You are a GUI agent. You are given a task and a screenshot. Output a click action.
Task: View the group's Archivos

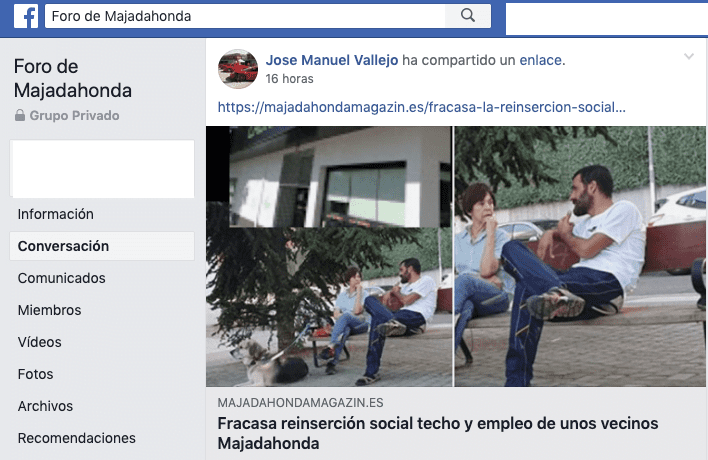(45, 406)
